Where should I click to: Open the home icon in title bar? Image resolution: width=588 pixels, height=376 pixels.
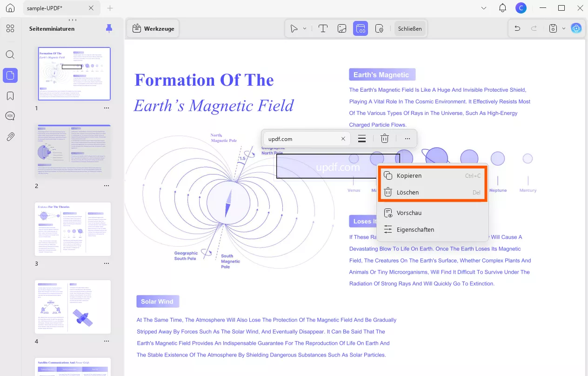(x=10, y=8)
